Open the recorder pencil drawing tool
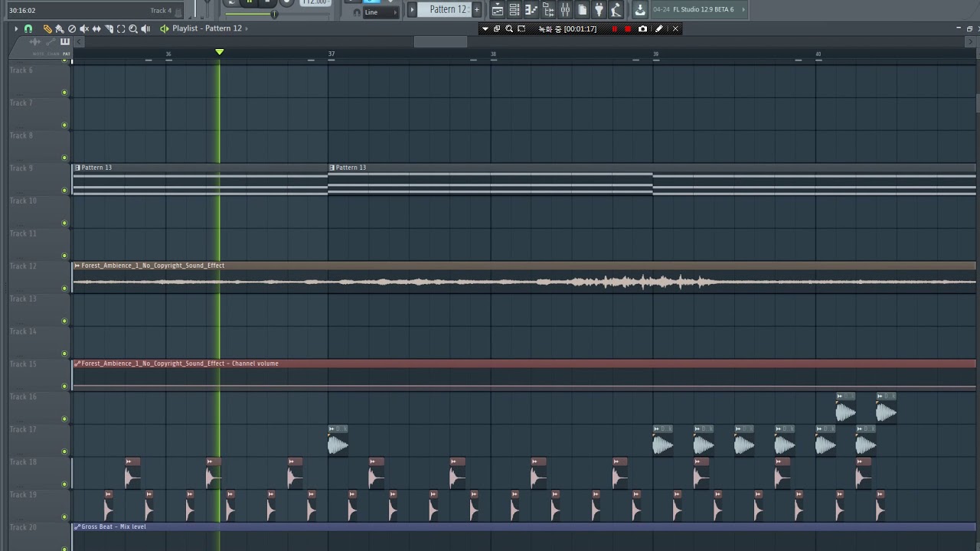 (x=659, y=28)
